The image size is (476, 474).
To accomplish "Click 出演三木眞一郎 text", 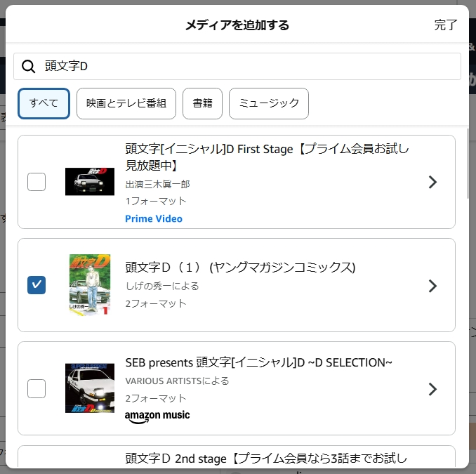I will (157, 184).
